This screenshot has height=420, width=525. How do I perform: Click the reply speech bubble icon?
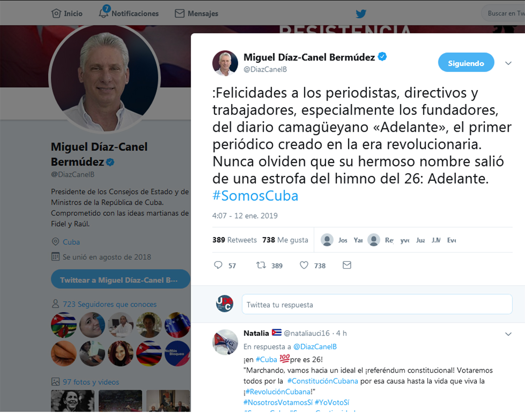tap(218, 265)
